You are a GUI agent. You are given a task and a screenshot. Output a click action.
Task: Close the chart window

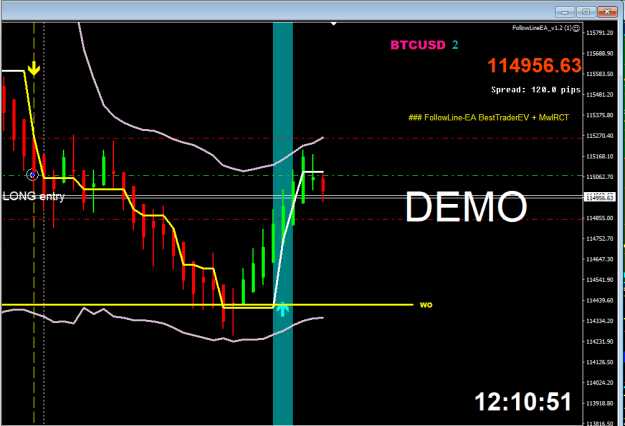[x=607, y=12]
